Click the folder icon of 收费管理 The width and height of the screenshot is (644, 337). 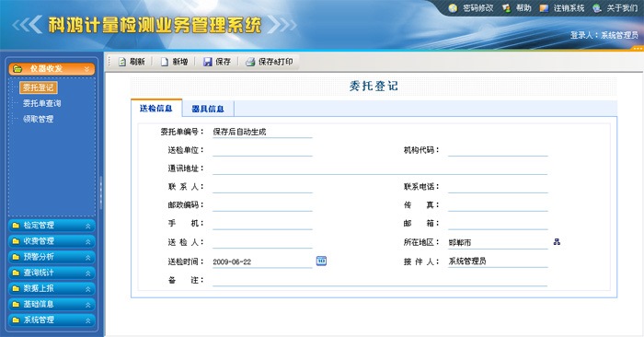click(x=16, y=241)
